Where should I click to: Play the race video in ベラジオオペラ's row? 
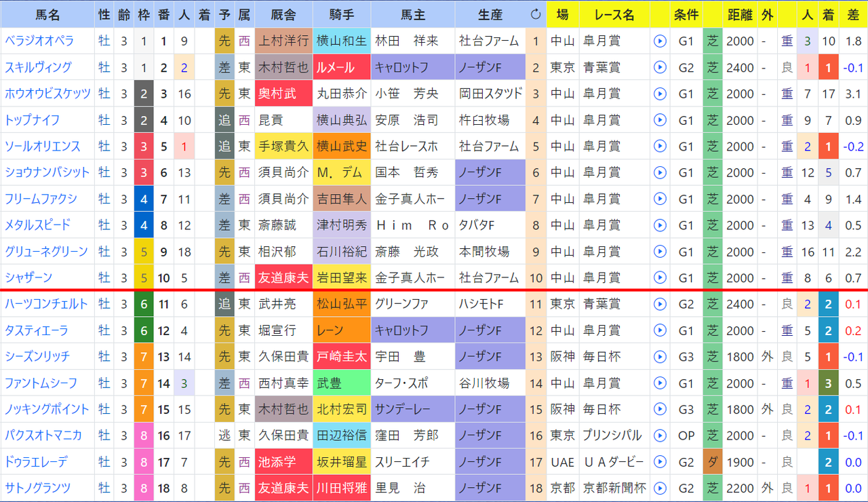[660, 41]
